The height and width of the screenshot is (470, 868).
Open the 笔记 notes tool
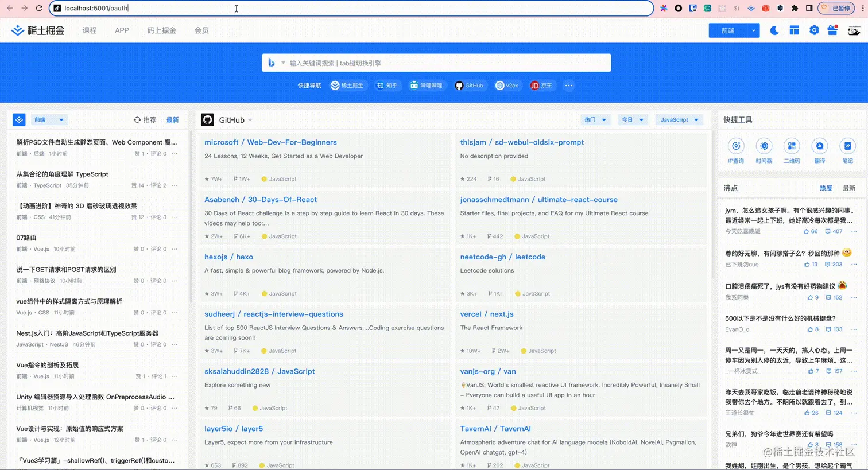[847, 151]
